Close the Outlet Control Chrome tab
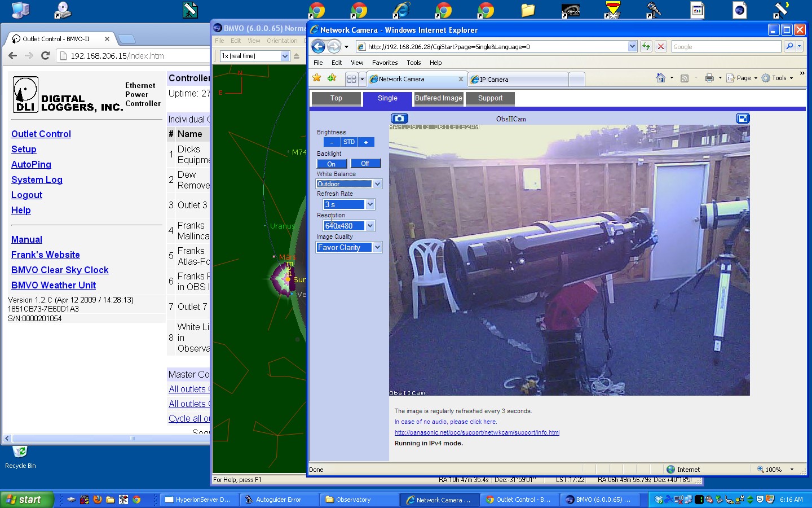Screen dimensions: 812x508 [107, 39]
